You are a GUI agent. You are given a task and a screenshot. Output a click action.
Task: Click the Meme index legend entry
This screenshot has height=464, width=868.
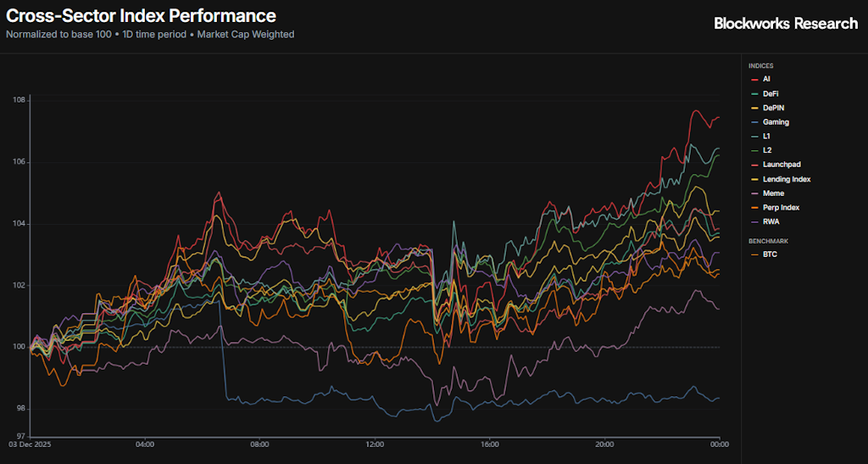(x=772, y=193)
